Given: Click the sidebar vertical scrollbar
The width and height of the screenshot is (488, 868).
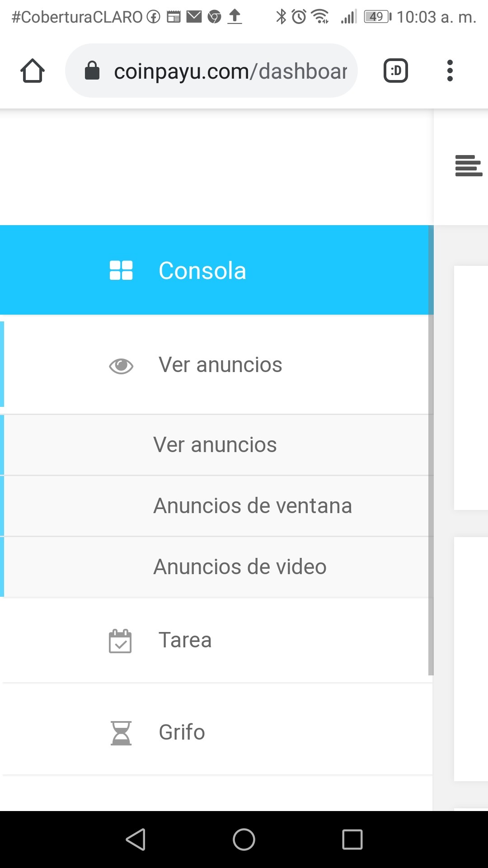Looking at the screenshot, I should pos(431,450).
